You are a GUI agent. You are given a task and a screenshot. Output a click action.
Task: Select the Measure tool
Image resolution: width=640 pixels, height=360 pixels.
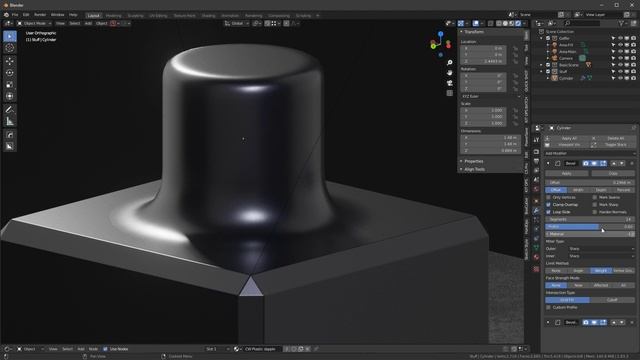pyautogui.click(x=10, y=121)
